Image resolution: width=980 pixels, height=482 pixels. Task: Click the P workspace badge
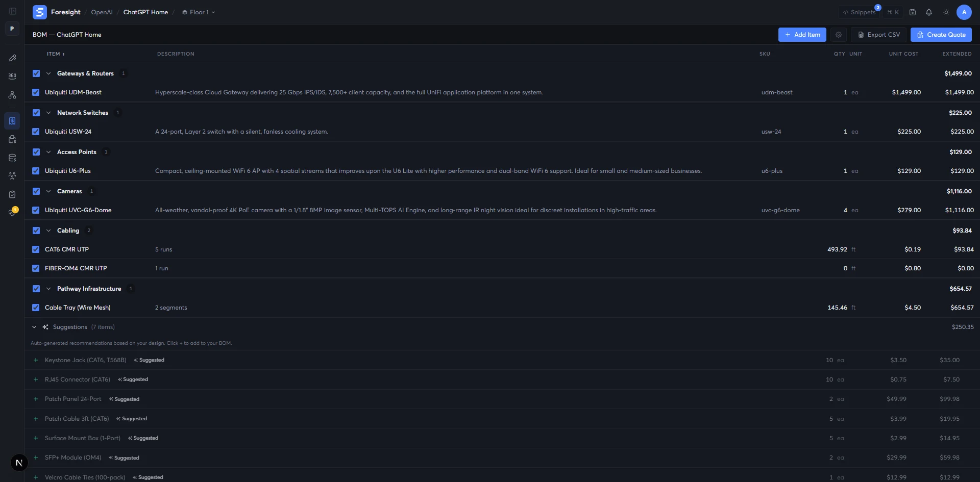pyautogui.click(x=12, y=29)
